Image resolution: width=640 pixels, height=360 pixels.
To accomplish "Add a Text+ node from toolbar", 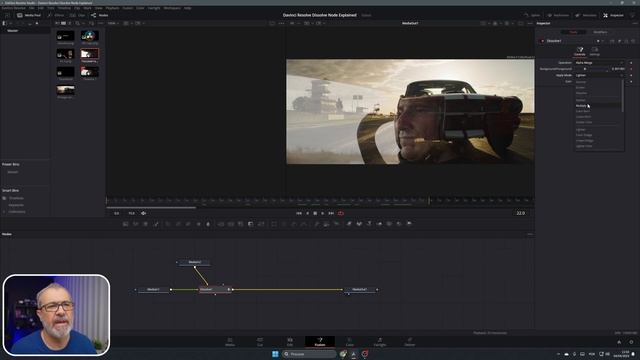I will click(x=146, y=224).
